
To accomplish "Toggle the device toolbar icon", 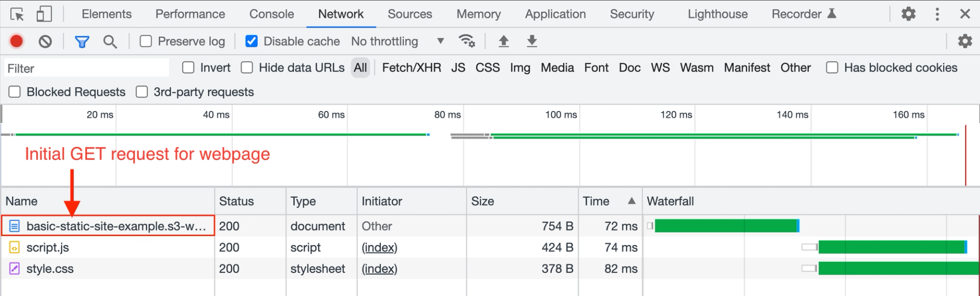I will (44, 14).
